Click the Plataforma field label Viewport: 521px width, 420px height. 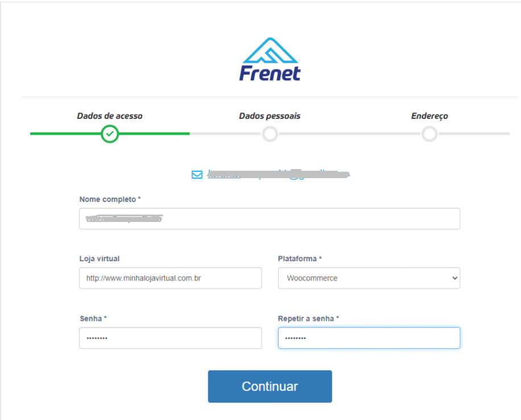click(x=300, y=259)
